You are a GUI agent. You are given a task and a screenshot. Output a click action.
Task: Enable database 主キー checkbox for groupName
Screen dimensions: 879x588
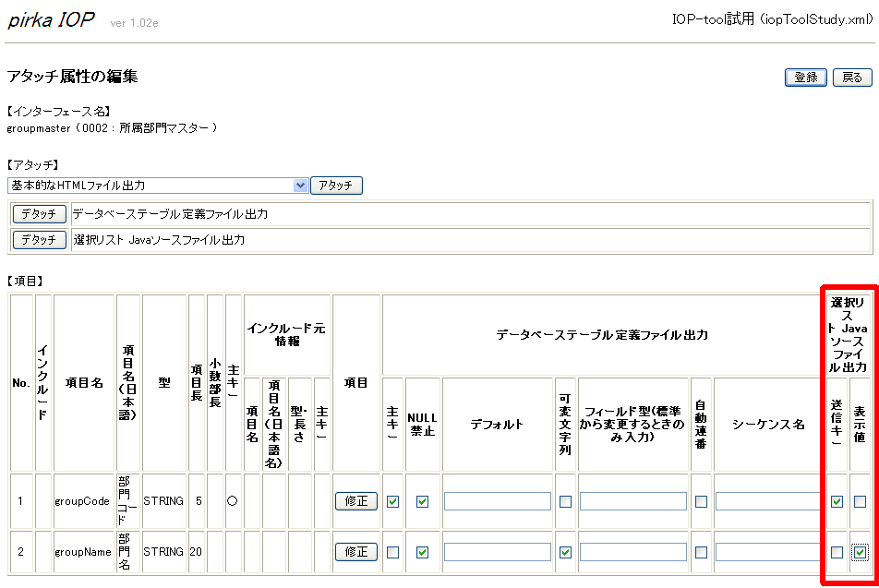point(392,552)
